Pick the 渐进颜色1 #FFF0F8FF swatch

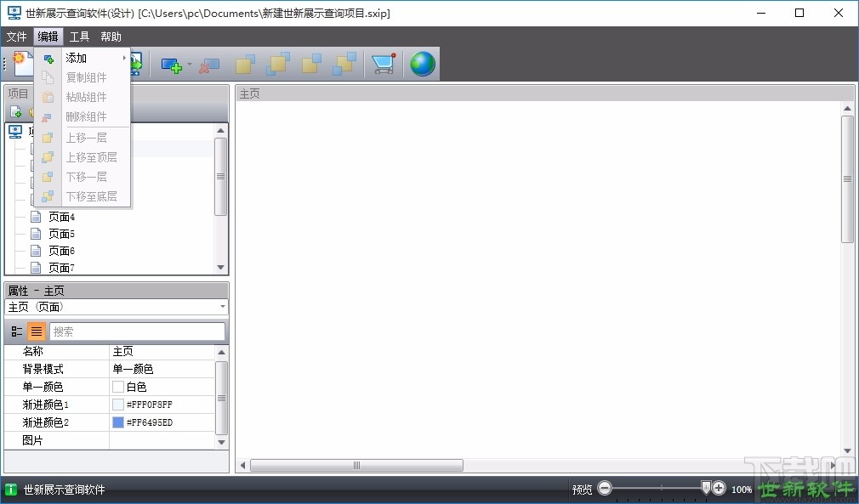[x=117, y=405]
